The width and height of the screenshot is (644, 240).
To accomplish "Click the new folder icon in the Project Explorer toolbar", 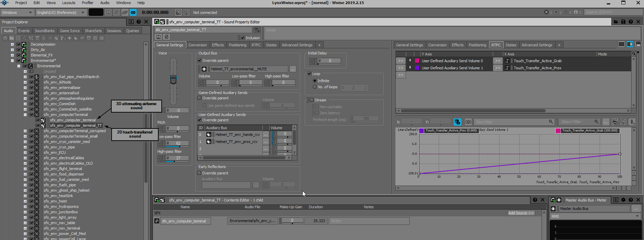I will click(x=11, y=38).
